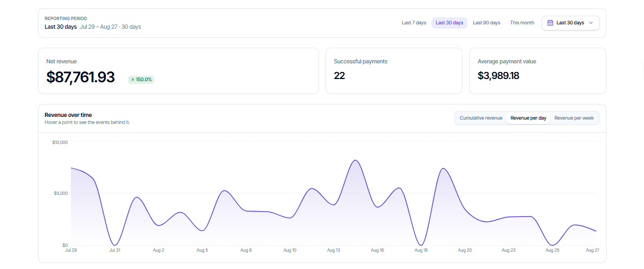Click the Aug 18 x-axis label

pos(421,250)
